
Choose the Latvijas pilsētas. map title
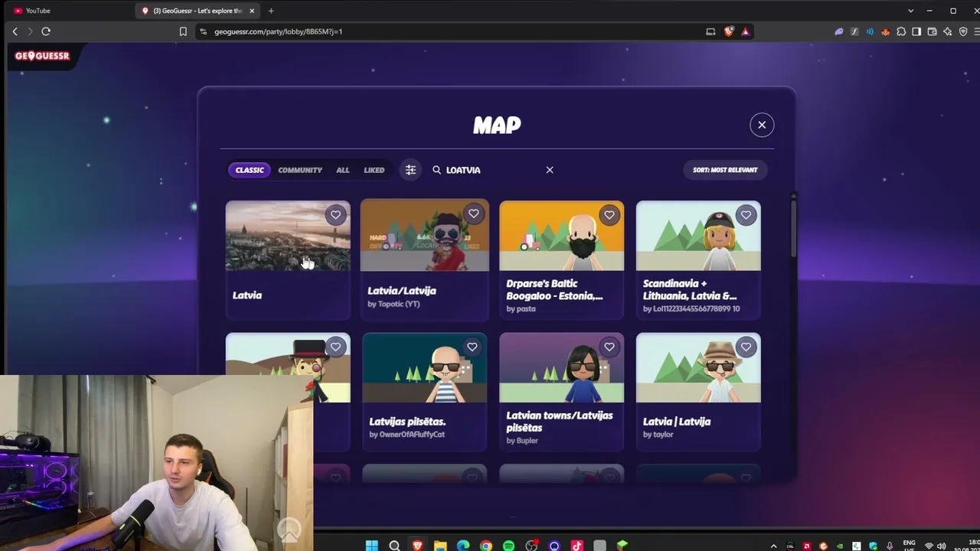coord(407,422)
